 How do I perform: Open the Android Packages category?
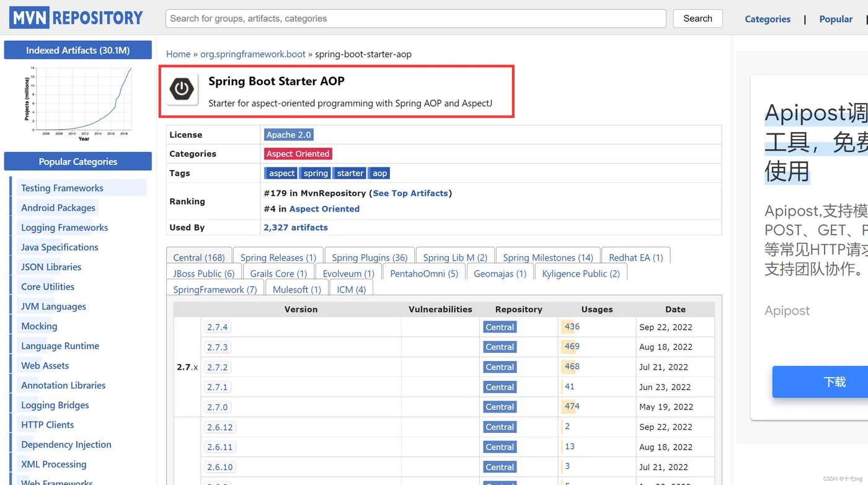[x=58, y=208]
